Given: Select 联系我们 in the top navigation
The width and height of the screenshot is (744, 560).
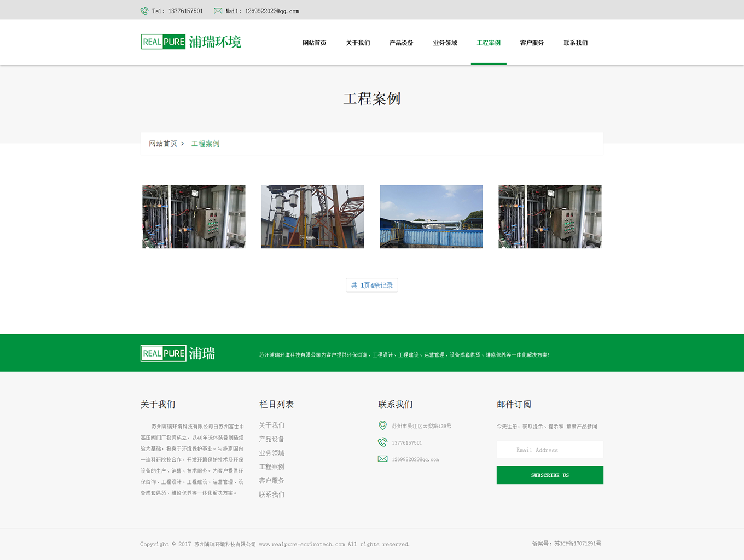Looking at the screenshot, I should point(576,43).
